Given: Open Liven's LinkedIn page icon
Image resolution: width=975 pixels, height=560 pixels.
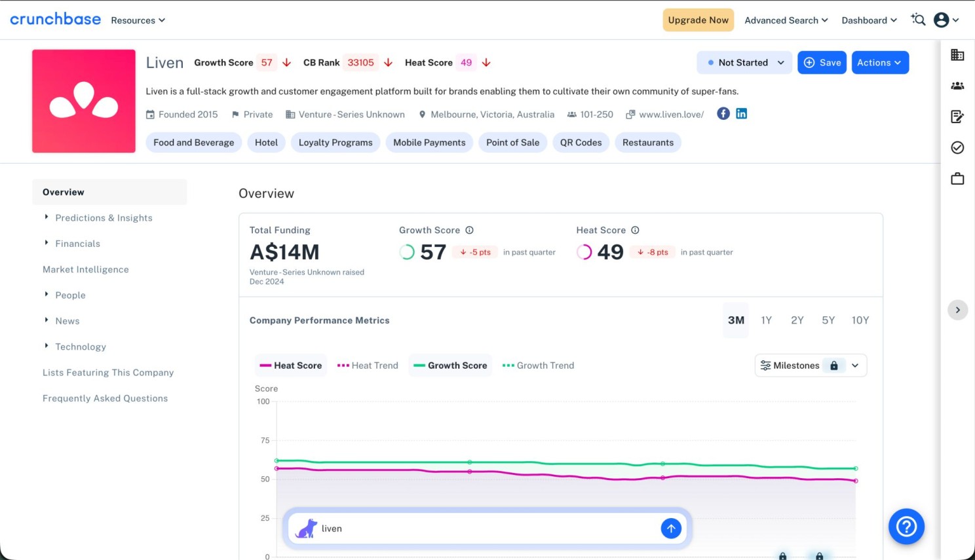Looking at the screenshot, I should [742, 113].
